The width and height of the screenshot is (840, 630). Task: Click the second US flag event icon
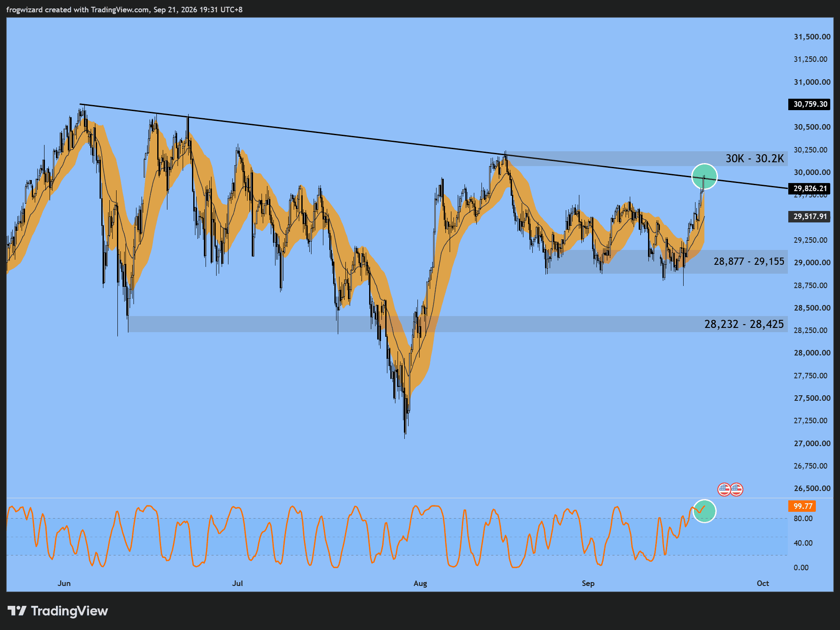737,489
